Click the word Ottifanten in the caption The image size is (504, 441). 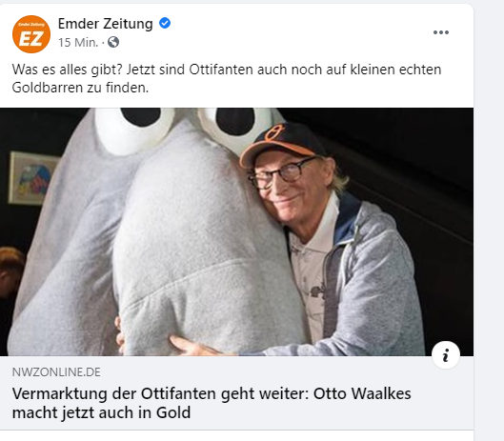(x=221, y=70)
